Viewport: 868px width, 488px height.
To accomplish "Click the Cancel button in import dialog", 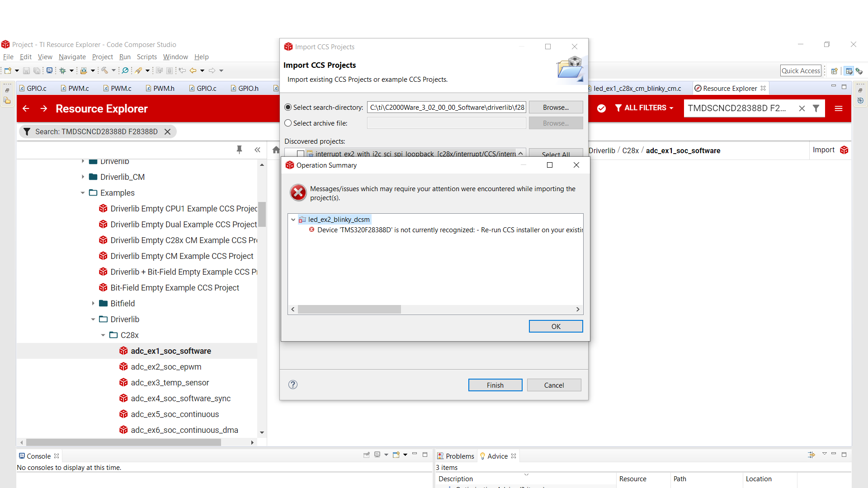I will pos(554,385).
